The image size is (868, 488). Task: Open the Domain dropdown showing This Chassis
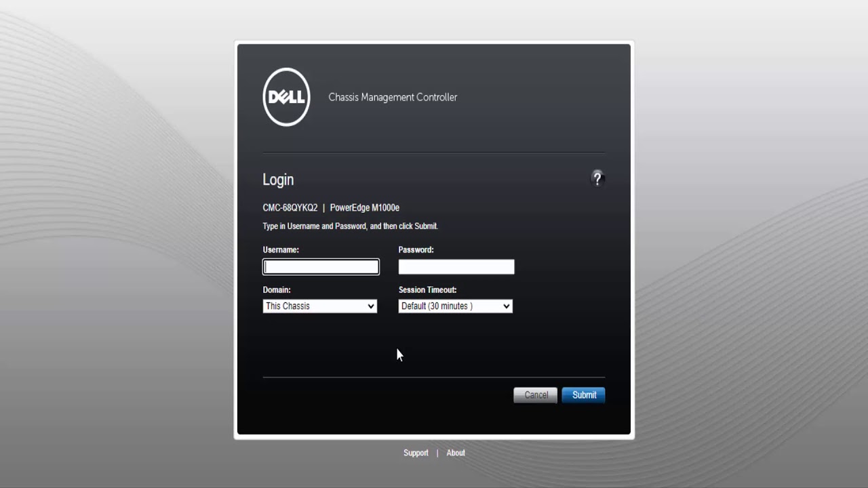(320, 306)
